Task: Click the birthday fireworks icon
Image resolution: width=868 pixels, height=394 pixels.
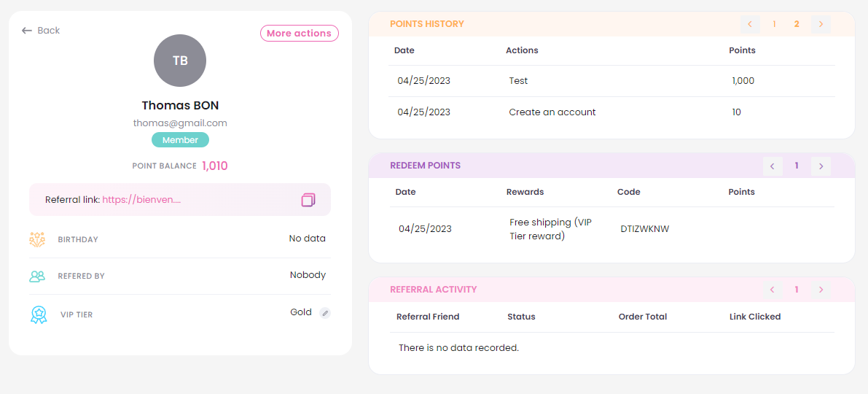Action: (x=37, y=239)
